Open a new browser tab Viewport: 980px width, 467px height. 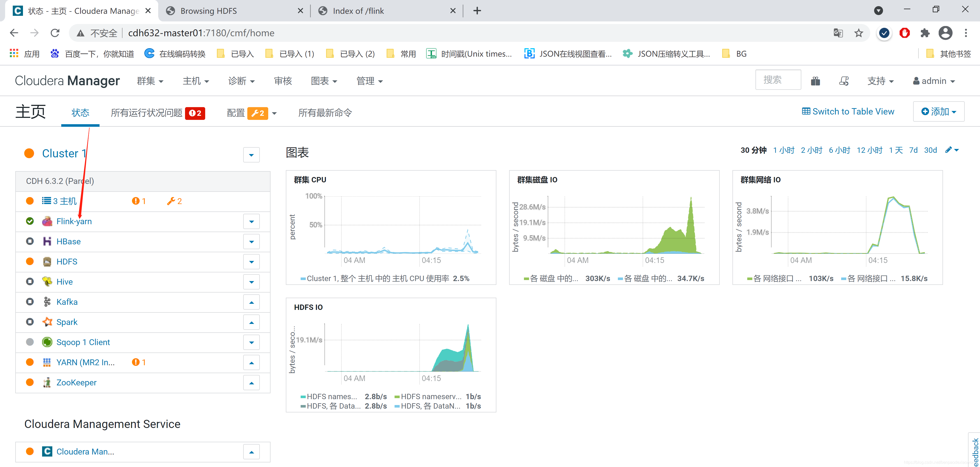[x=477, y=11]
